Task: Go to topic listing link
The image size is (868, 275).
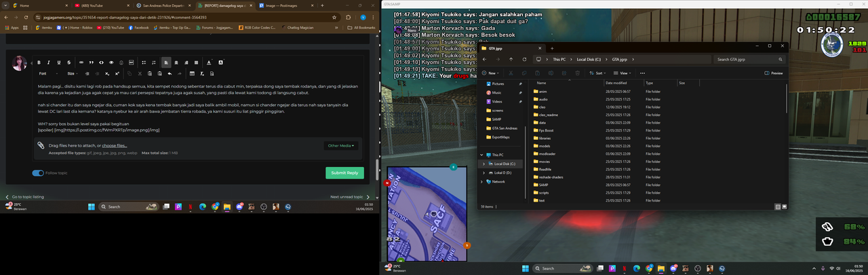Action: (24, 197)
